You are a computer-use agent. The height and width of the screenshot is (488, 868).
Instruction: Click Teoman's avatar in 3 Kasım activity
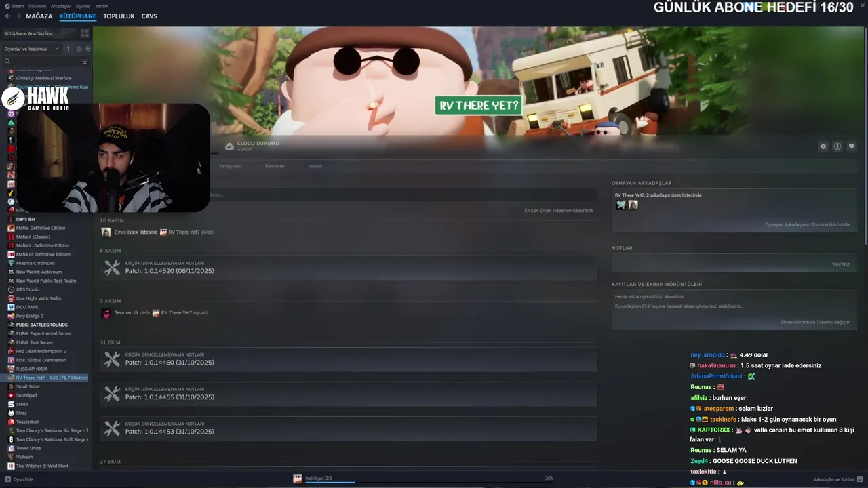pyautogui.click(x=106, y=313)
